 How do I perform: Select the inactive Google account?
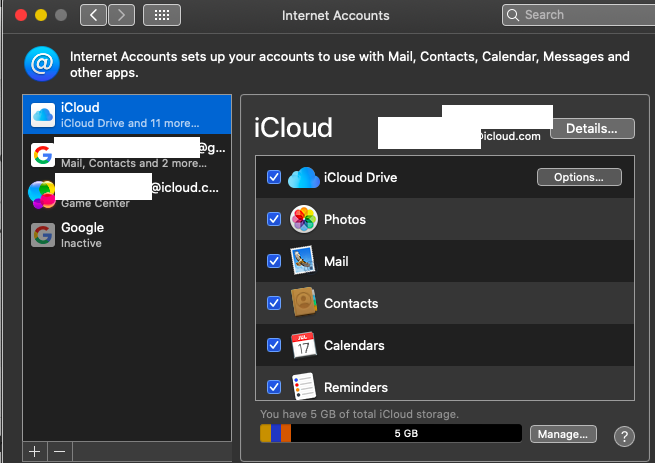tap(127, 235)
